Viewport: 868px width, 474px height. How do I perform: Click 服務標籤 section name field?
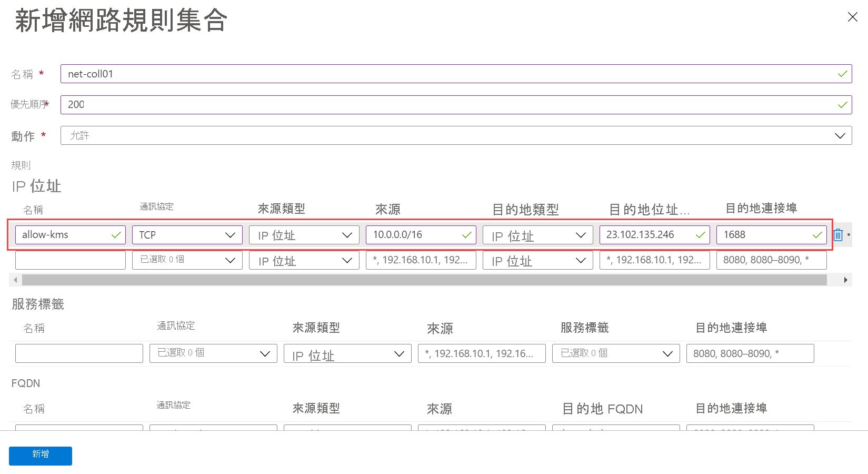pyautogui.click(x=79, y=353)
